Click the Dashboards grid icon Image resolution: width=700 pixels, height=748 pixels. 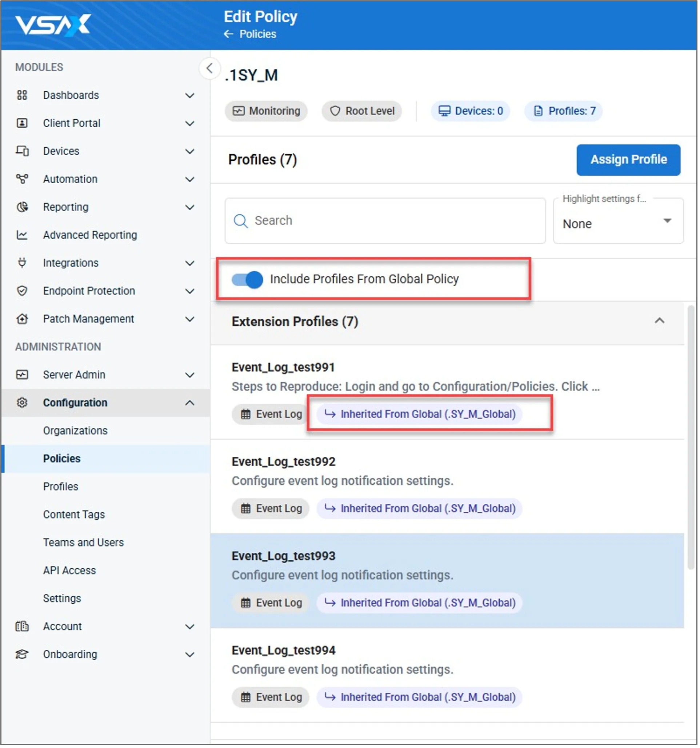point(22,95)
